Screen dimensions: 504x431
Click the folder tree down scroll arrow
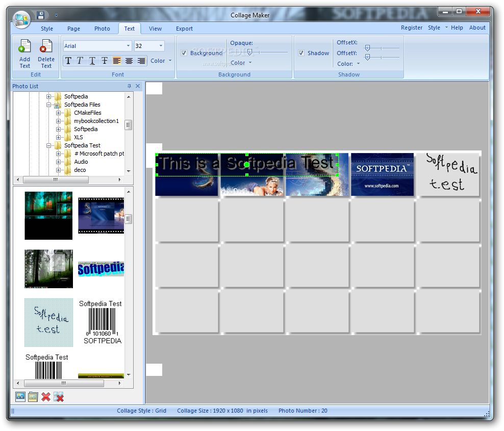(x=129, y=171)
